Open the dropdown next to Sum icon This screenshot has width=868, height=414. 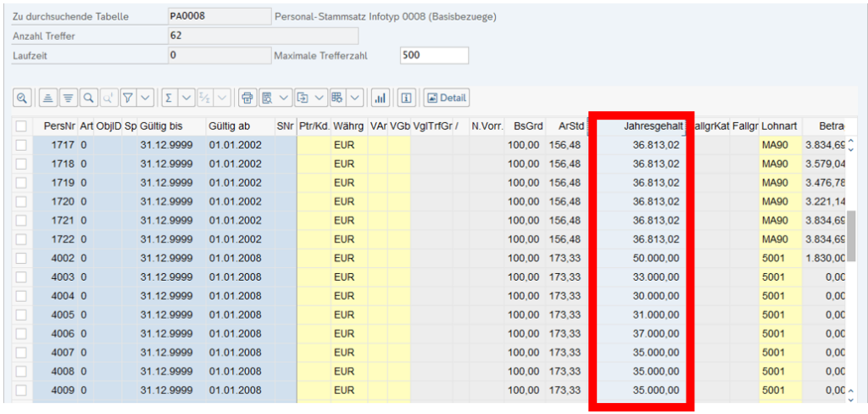pyautogui.click(x=186, y=98)
